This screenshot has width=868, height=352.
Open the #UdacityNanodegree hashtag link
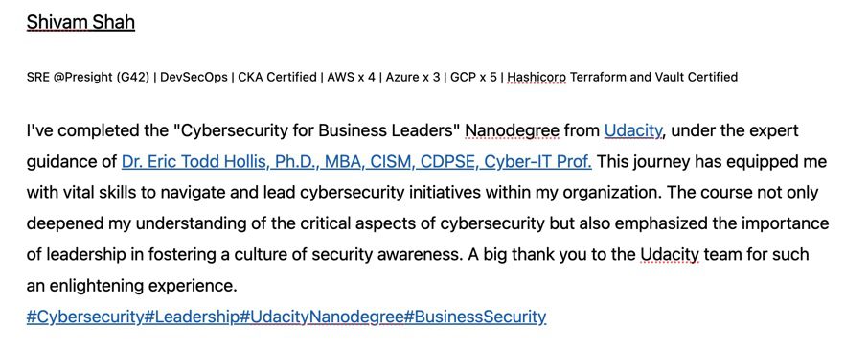(x=321, y=317)
